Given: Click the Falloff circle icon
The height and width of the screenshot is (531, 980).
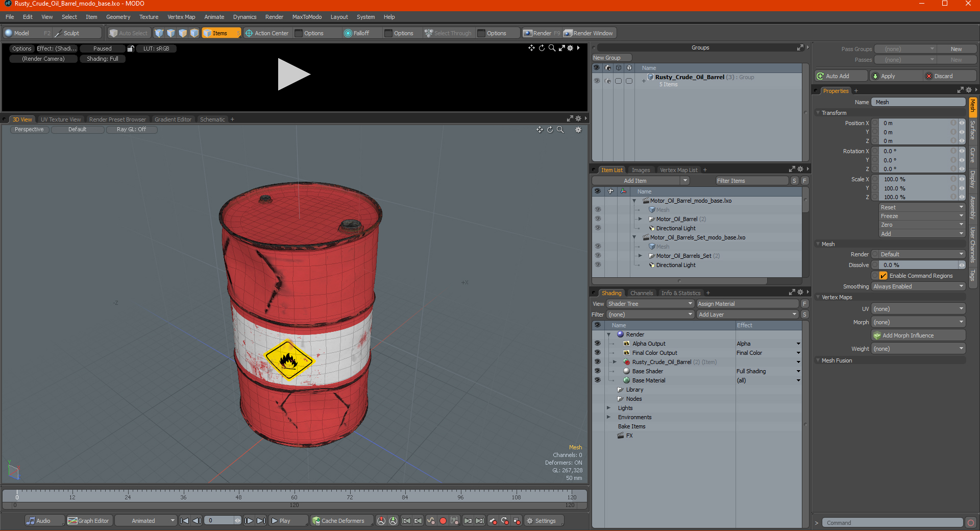Looking at the screenshot, I should coord(348,33).
